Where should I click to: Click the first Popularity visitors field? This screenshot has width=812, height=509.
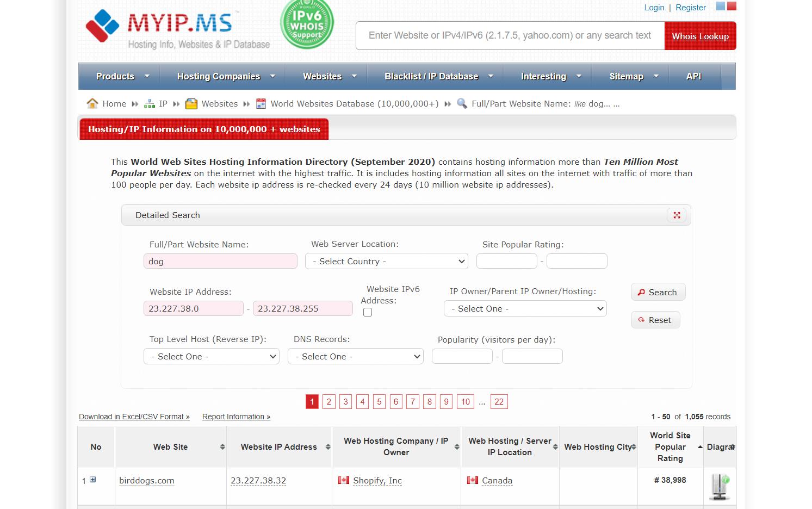462,357
